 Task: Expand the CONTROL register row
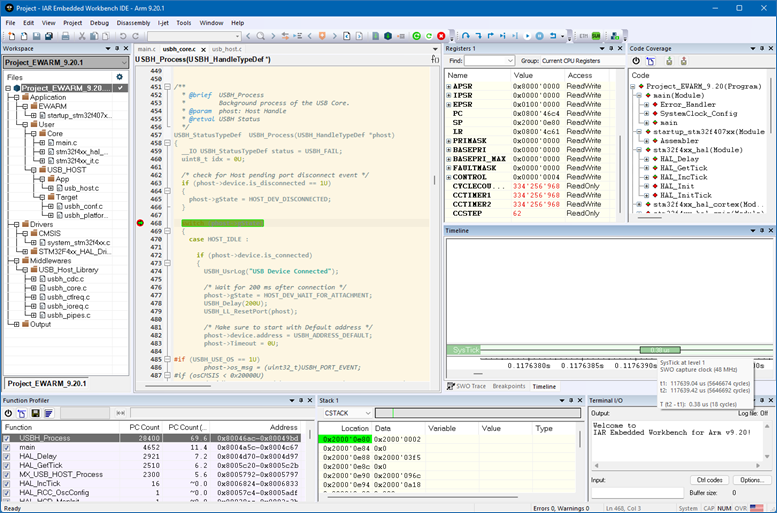pos(449,177)
